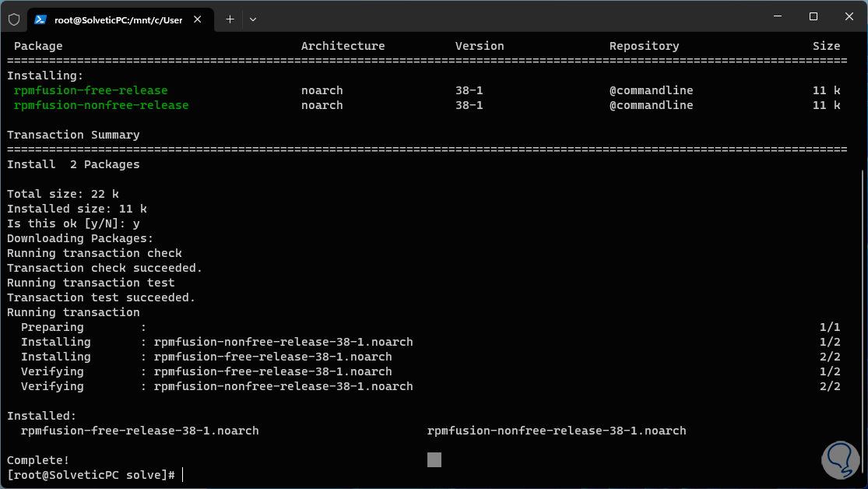
Task: Click the Size column header
Action: [826, 46]
